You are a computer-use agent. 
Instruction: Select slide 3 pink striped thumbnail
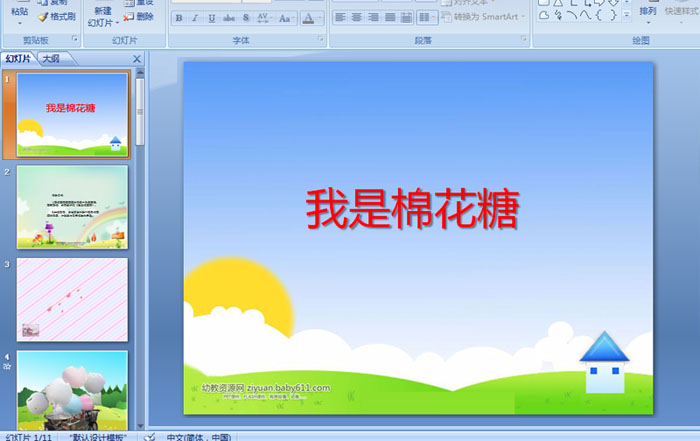tap(72, 300)
